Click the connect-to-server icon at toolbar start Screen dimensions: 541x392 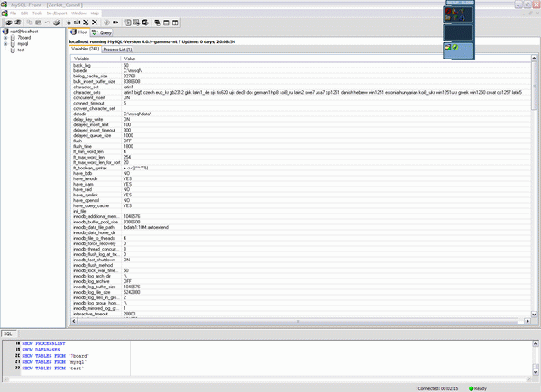9,23
